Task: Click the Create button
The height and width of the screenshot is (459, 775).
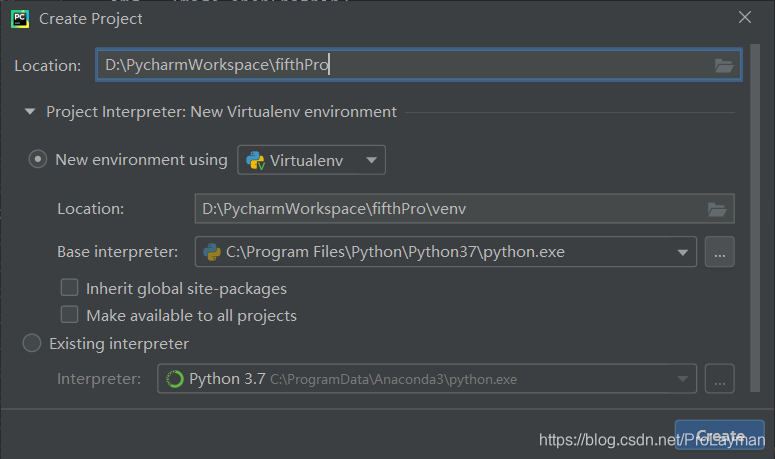Action: pos(720,435)
